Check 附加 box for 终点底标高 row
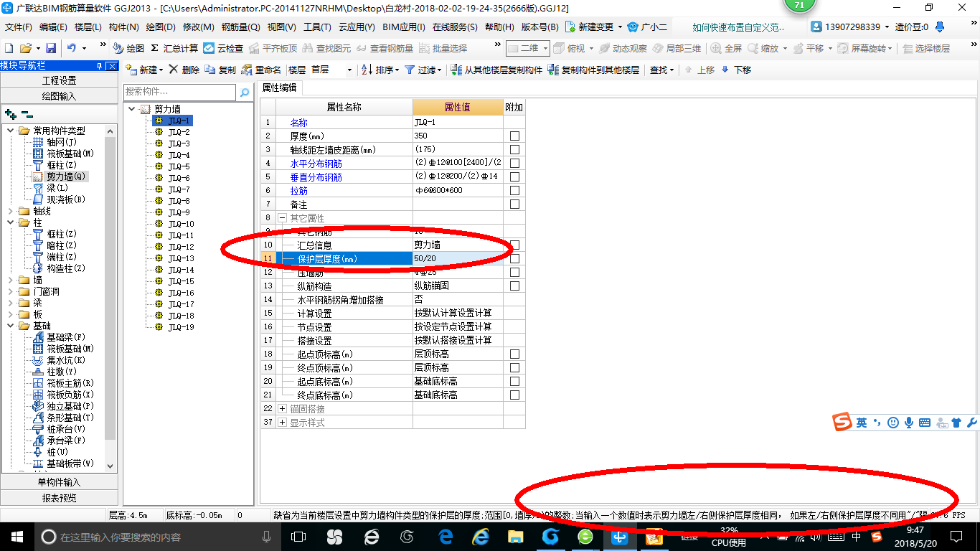The height and width of the screenshot is (551, 980). pos(514,395)
